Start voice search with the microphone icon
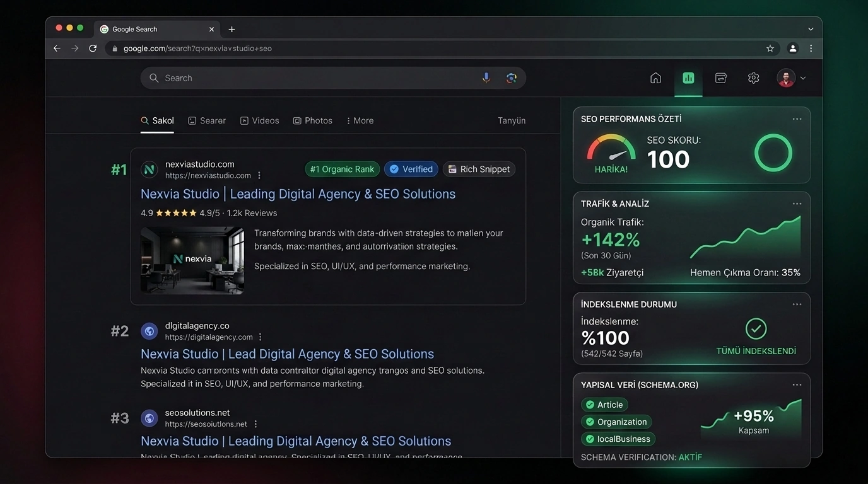Image resolution: width=868 pixels, height=484 pixels. pyautogui.click(x=486, y=78)
